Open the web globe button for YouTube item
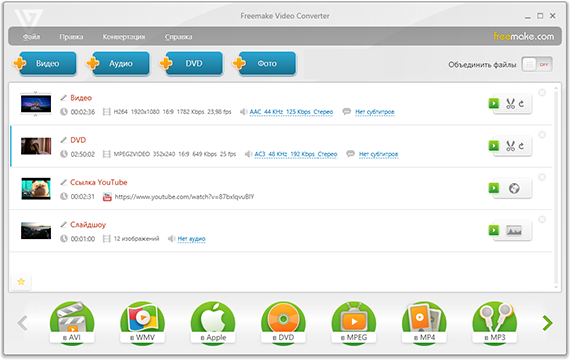Screen dimensions: 570x360 (514, 188)
